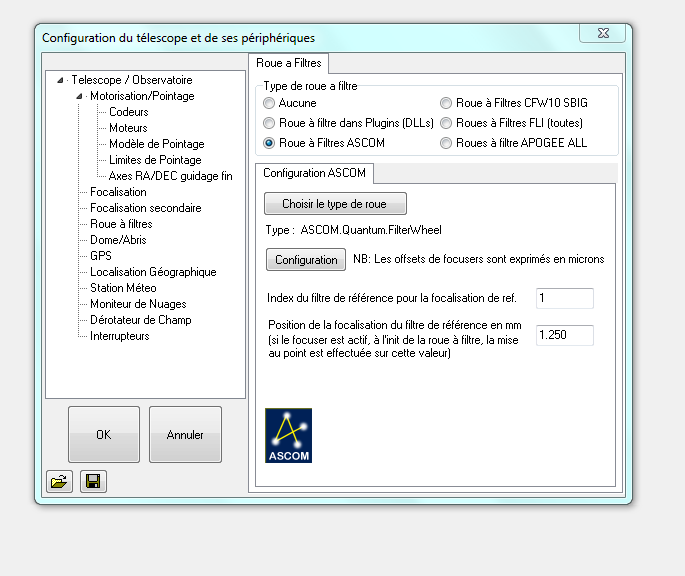Choose Roue à Filtres CFW10 SBIG option

(x=446, y=103)
